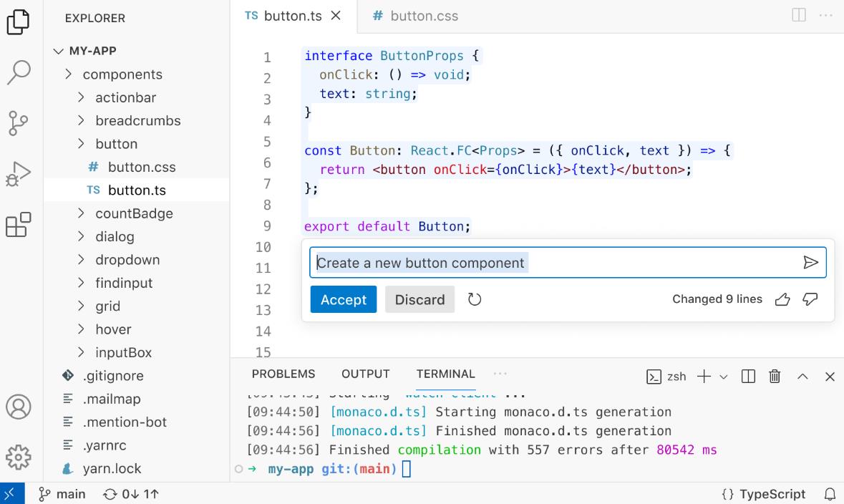
Task: Open the .mention-bot file
Action: pos(136,422)
